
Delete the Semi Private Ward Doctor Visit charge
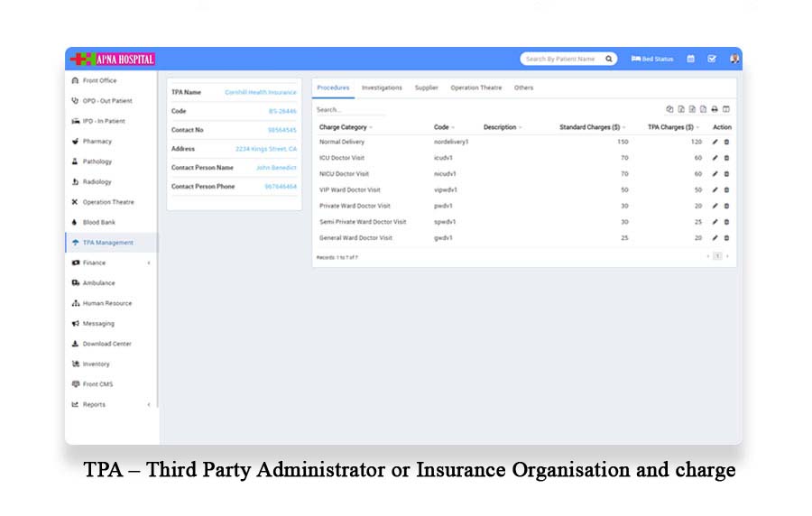pos(726,222)
